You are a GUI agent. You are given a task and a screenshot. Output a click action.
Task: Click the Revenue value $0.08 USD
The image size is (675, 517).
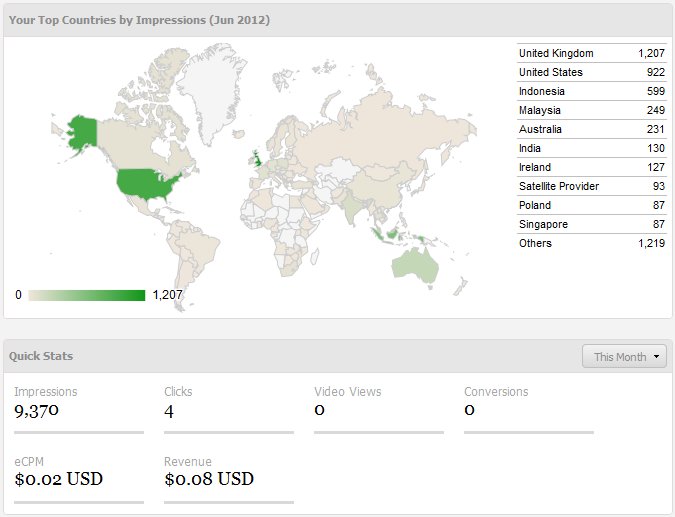tap(209, 479)
